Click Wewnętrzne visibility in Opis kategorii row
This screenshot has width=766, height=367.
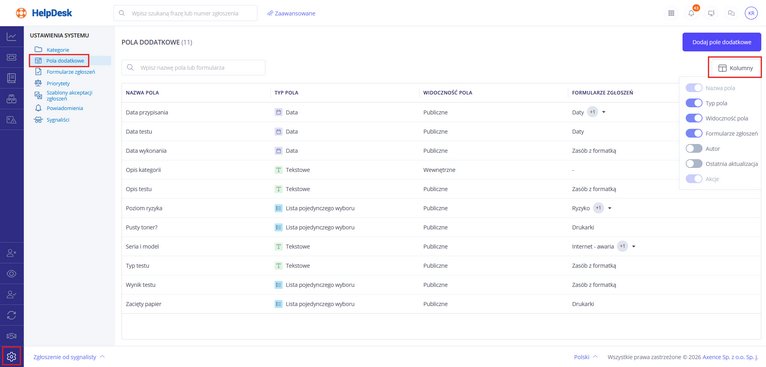pyautogui.click(x=439, y=170)
